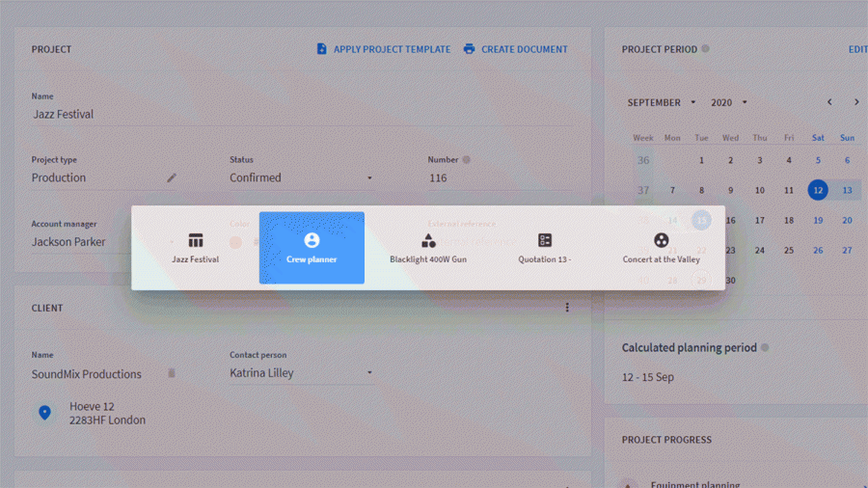
Task: Click the Create Document printer icon
Action: tap(469, 49)
